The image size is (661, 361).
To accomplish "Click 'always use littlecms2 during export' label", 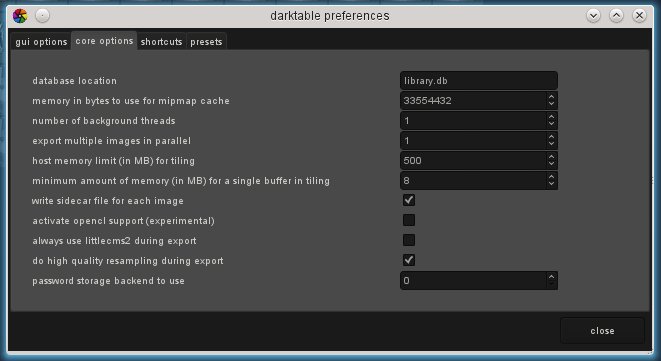I will (115, 241).
